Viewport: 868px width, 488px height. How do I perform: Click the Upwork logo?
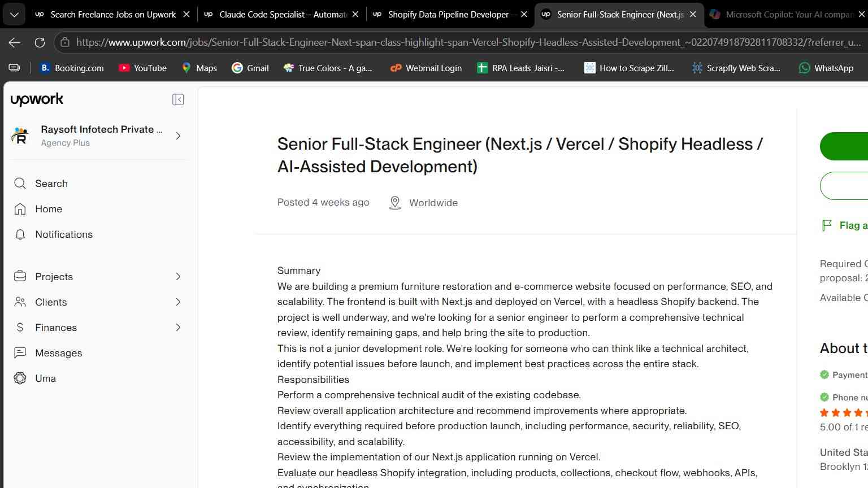pyautogui.click(x=37, y=99)
